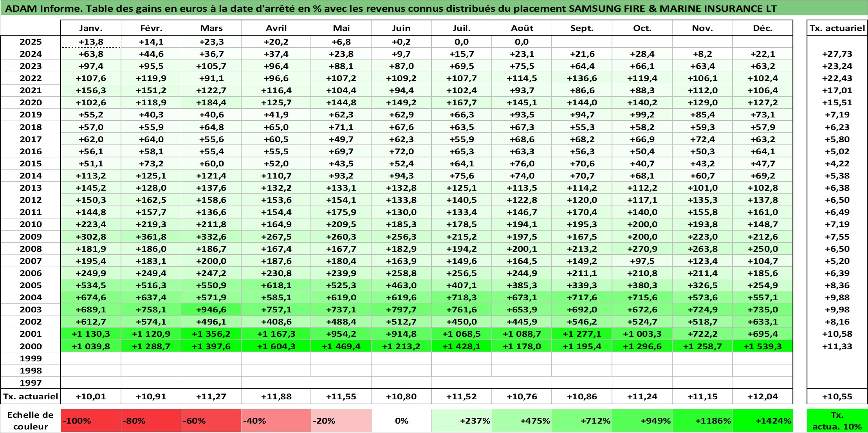Click the 'Mai' column header
Image resolution: width=868 pixels, height=433 pixels.
341,28
